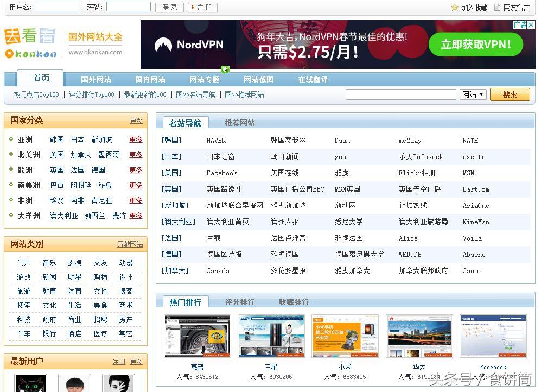Open the 评分排行 ranking tab
Screen dimensions: 541x392
pyautogui.click(x=240, y=301)
